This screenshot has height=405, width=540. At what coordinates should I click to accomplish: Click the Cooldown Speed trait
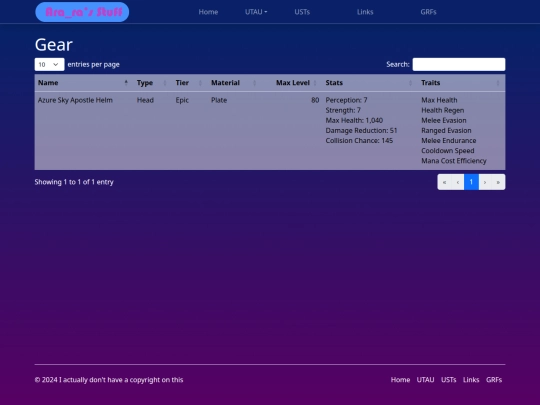(x=447, y=151)
